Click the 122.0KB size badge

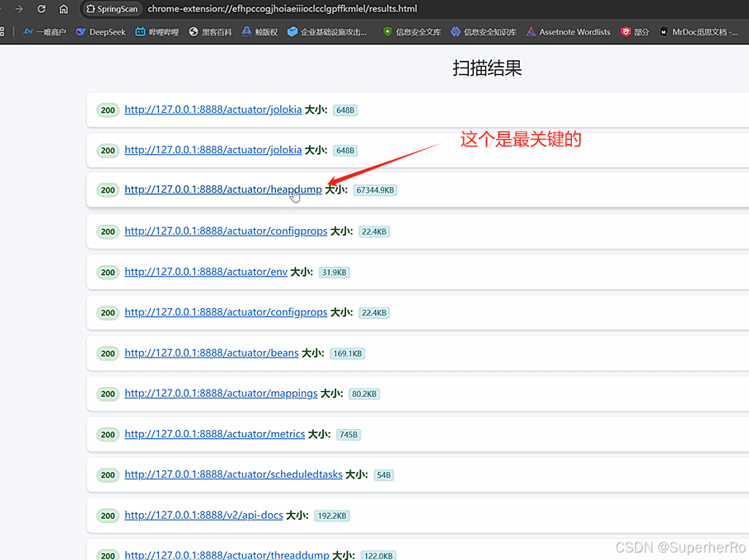[x=378, y=556]
